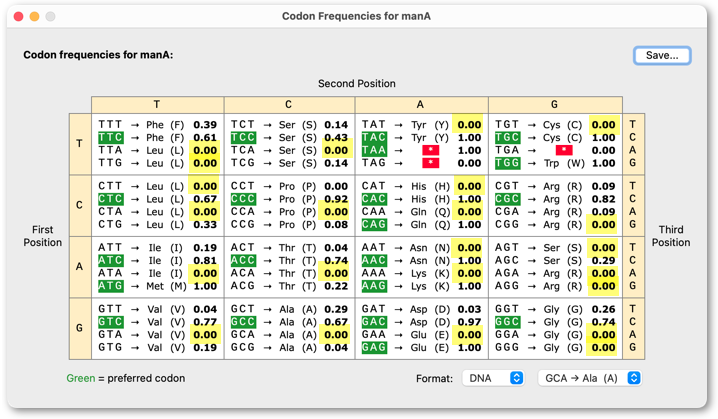The width and height of the screenshot is (718, 419).
Task: Click the GTG valine codon row
Action: tap(158, 348)
